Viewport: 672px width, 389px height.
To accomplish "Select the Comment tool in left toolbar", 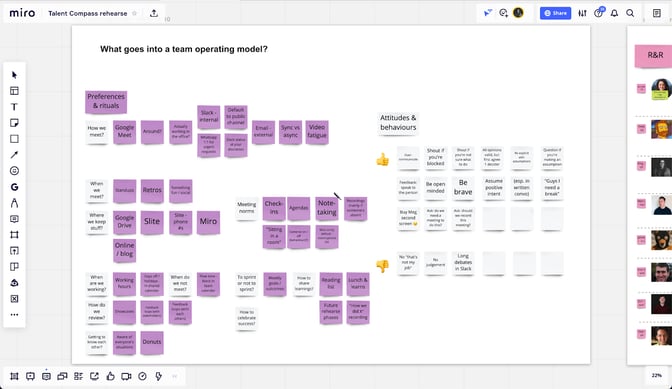I will pos(14,219).
